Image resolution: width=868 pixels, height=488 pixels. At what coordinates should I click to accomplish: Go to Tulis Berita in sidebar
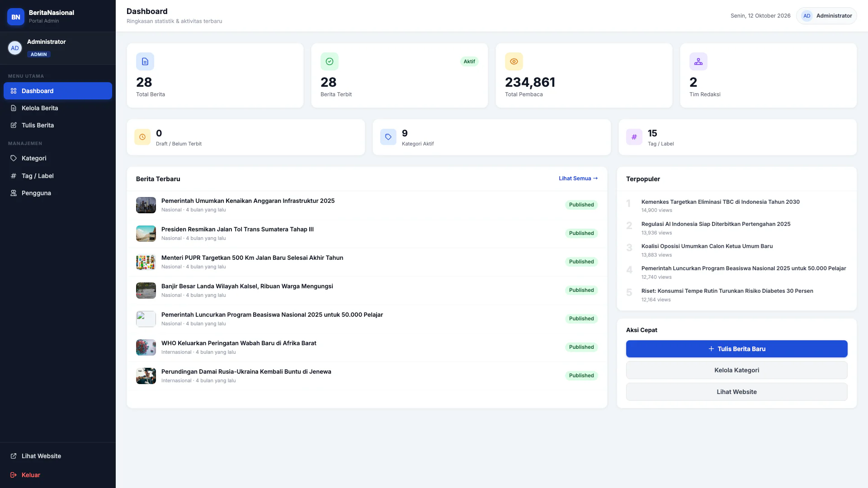click(58, 125)
